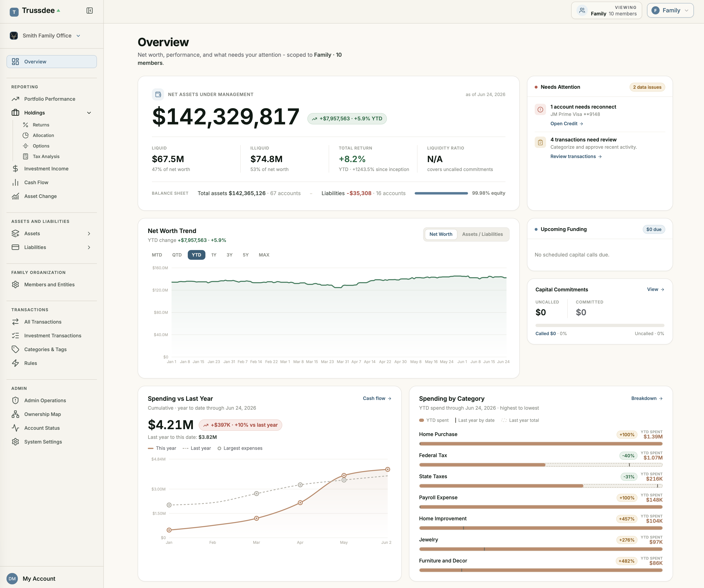Follow the Cash flow link
Viewport: 704px width, 588px height.
click(x=377, y=398)
